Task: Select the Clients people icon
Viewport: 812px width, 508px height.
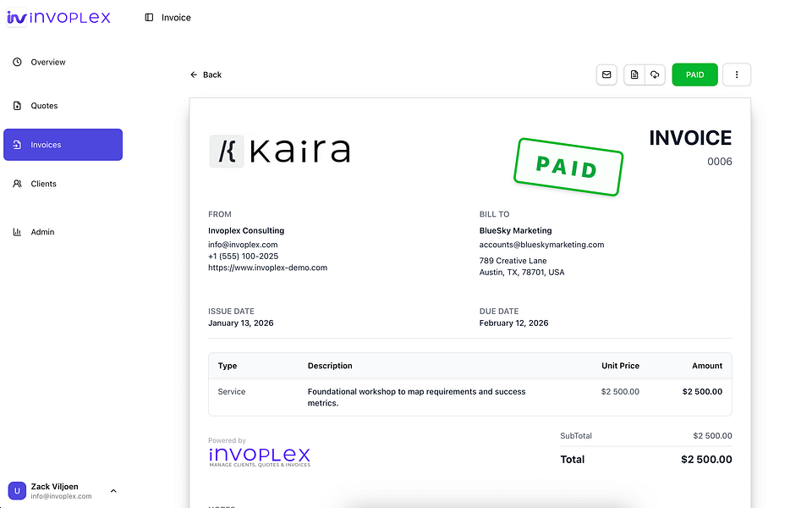Action: click(x=17, y=184)
